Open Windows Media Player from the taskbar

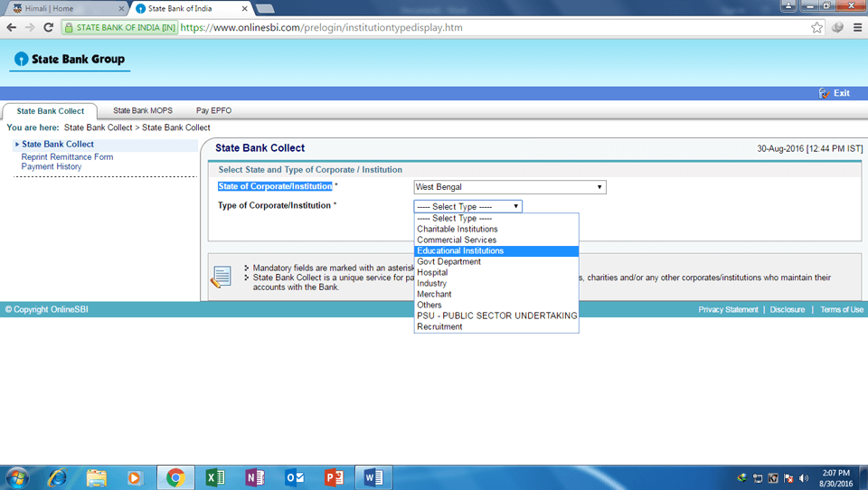tap(135, 477)
